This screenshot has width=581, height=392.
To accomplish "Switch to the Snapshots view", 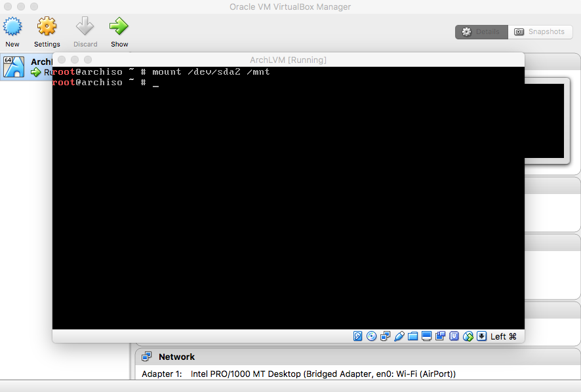I will point(540,31).
